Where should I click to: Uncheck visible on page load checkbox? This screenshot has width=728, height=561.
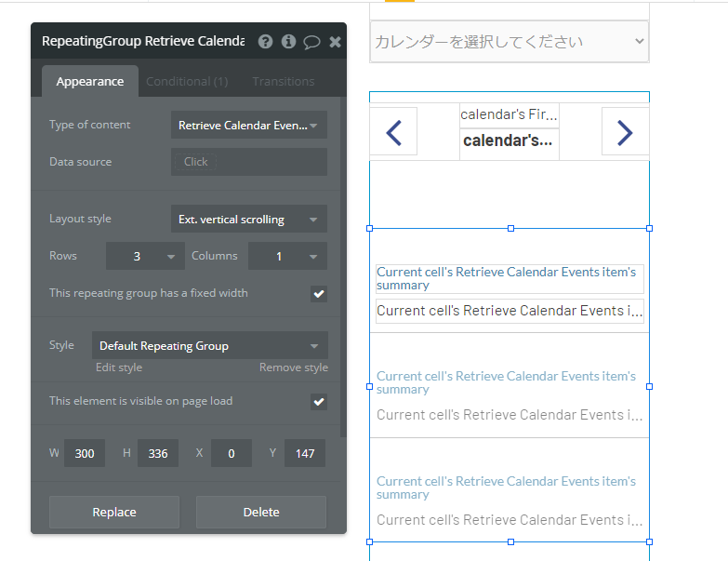pyautogui.click(x=319, y=402)
